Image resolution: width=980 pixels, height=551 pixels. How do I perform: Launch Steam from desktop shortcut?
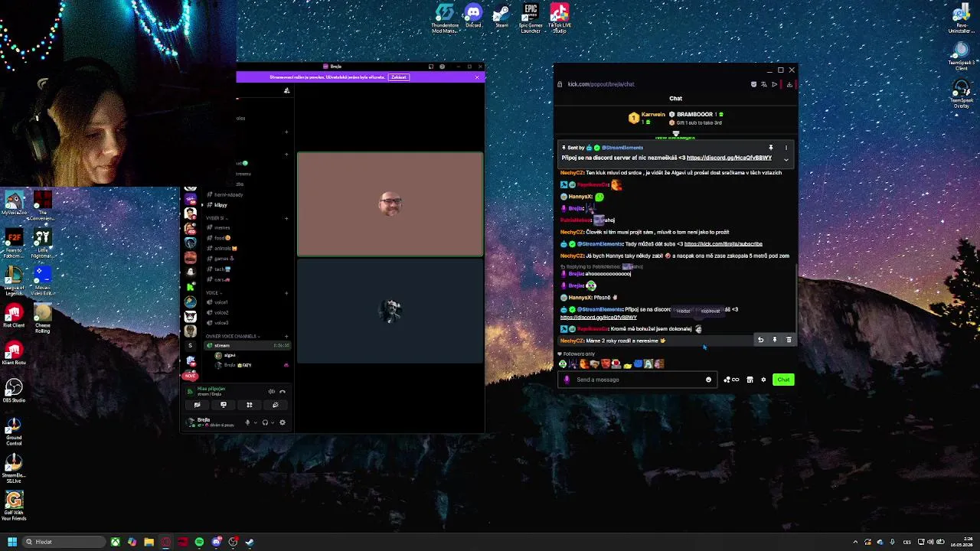pyautogui.click(x=501, y=16)
